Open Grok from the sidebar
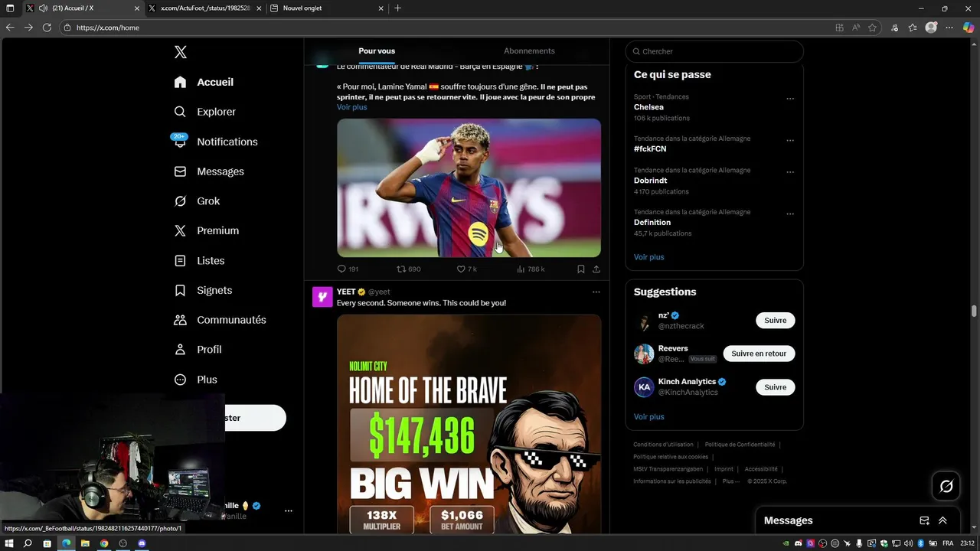This screenshot has width=980, height=551. [197, 201]
